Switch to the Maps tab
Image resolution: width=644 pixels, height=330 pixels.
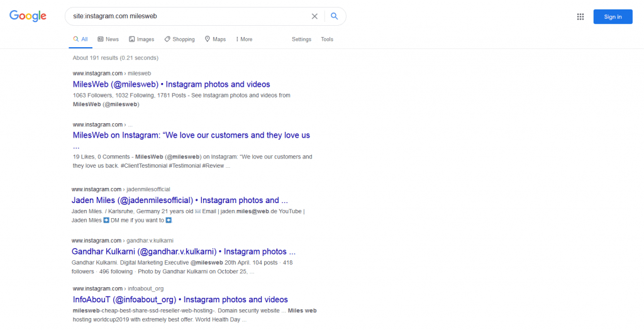coord(215,40)
